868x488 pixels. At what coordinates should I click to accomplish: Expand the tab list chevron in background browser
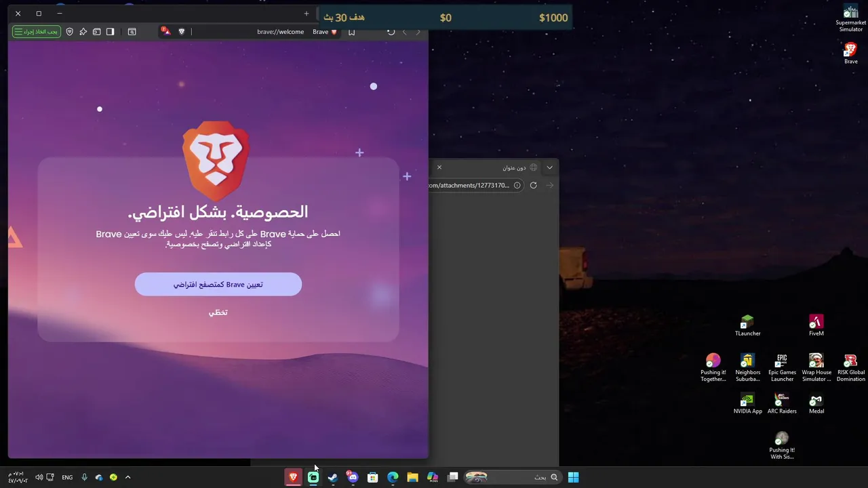549,167
